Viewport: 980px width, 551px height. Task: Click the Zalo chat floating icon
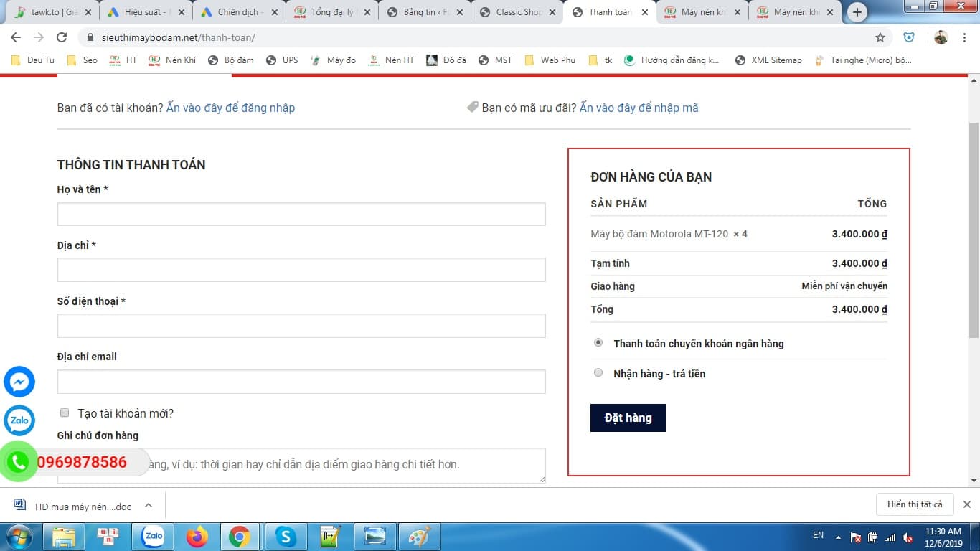pyautogui.click(x=19, y=420)
